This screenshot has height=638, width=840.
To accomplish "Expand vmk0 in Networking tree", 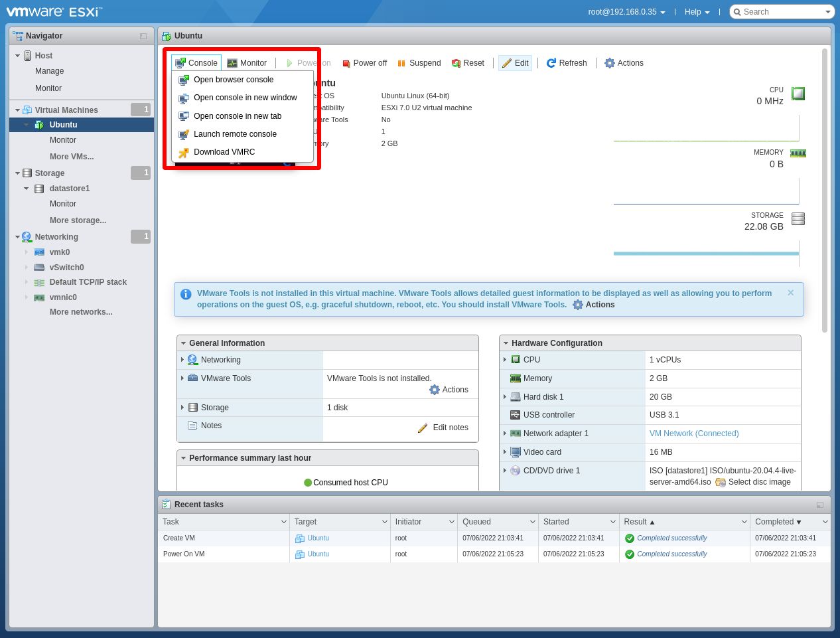I will click(27, 252).
